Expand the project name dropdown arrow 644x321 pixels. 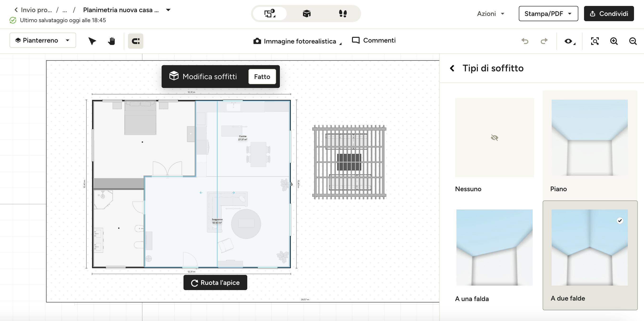[168, 10]
